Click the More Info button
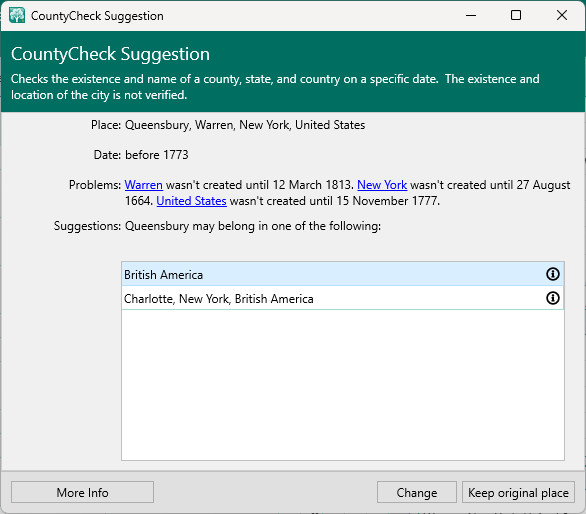The height and width of the screenshot is (514, 586). (82, 492)
